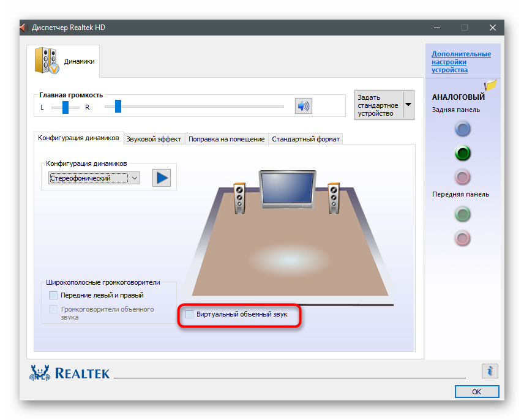Screen dimensions: 524x420
Task: Open the yellow folder connector settings icon
Action: coord(490,86)
